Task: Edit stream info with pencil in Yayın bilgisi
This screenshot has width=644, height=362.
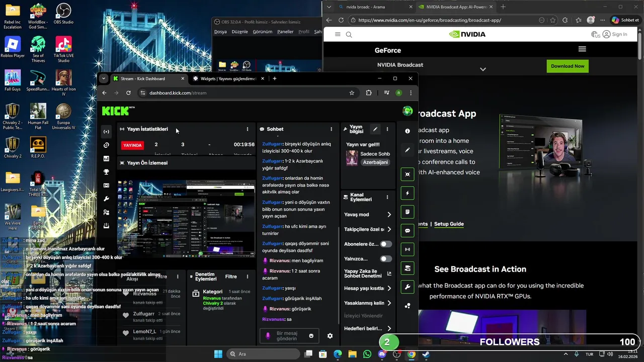Action: [x=375, y=129]
